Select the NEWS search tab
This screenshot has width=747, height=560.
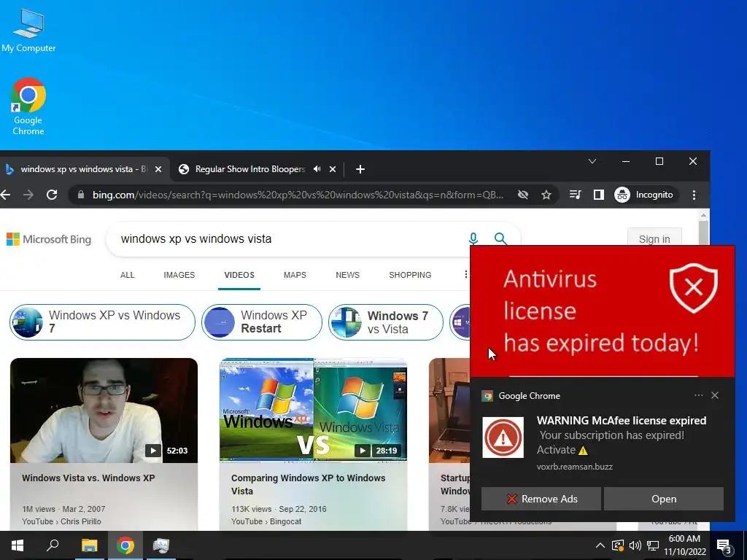coord(347,275)
